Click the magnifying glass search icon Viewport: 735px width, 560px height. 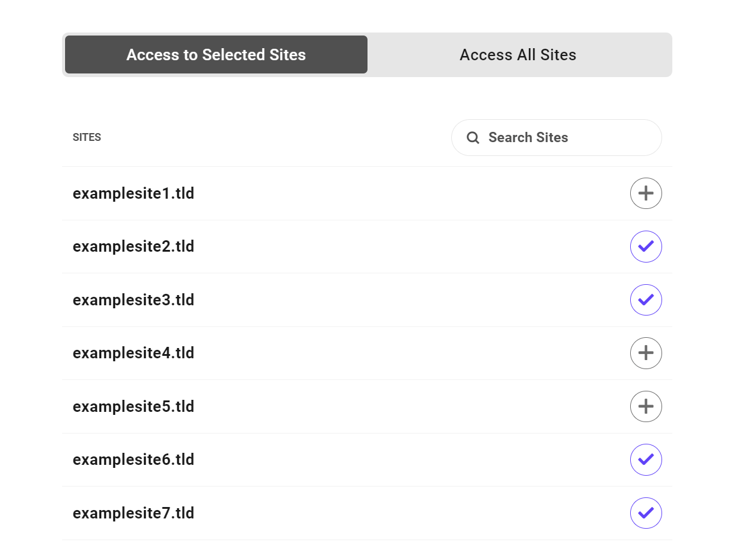(x=473, y=138)
